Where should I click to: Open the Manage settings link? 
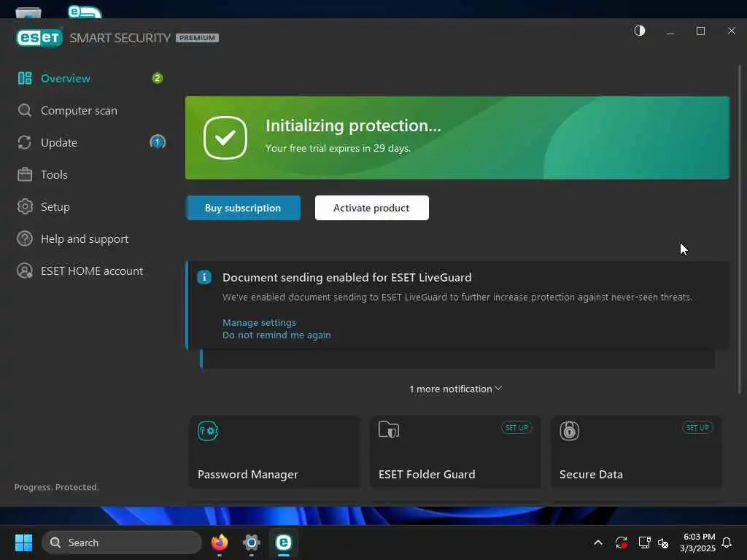259,323
